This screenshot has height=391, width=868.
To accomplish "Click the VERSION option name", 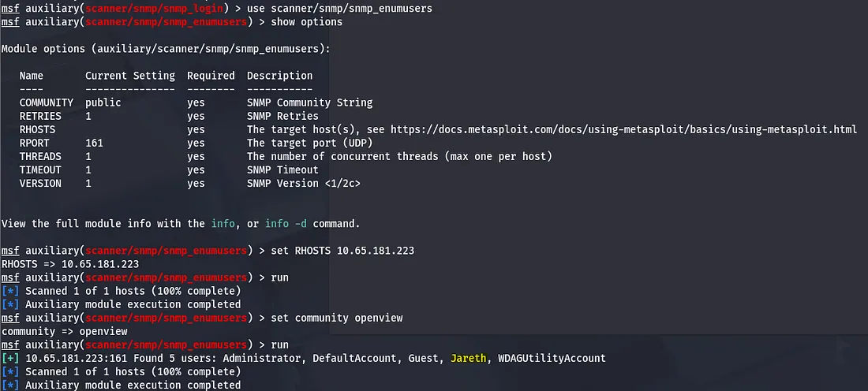I will coord(40,183).
